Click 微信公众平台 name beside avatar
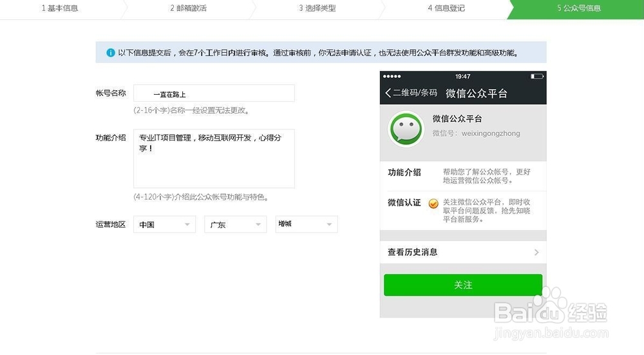644x355 pixels. click(457, 119)
